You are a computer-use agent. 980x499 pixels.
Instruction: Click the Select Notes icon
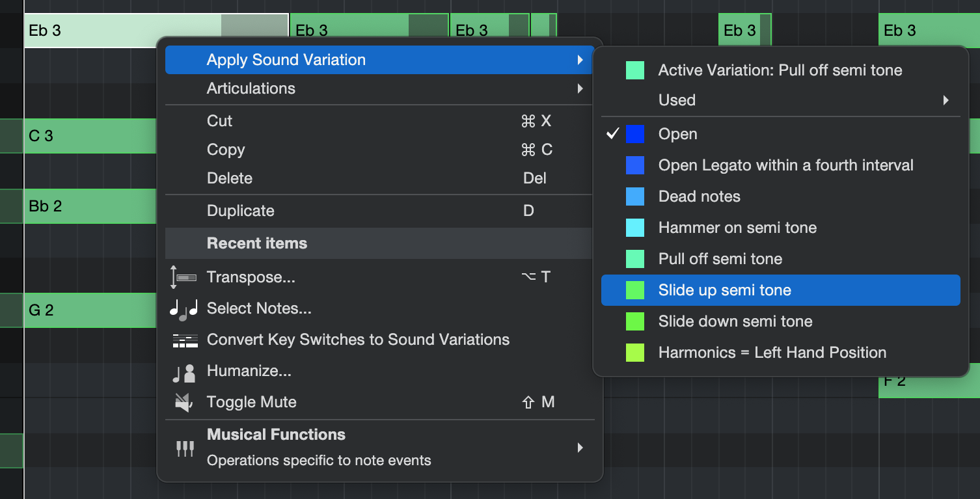pyautogui.click(x=184, y=308)
